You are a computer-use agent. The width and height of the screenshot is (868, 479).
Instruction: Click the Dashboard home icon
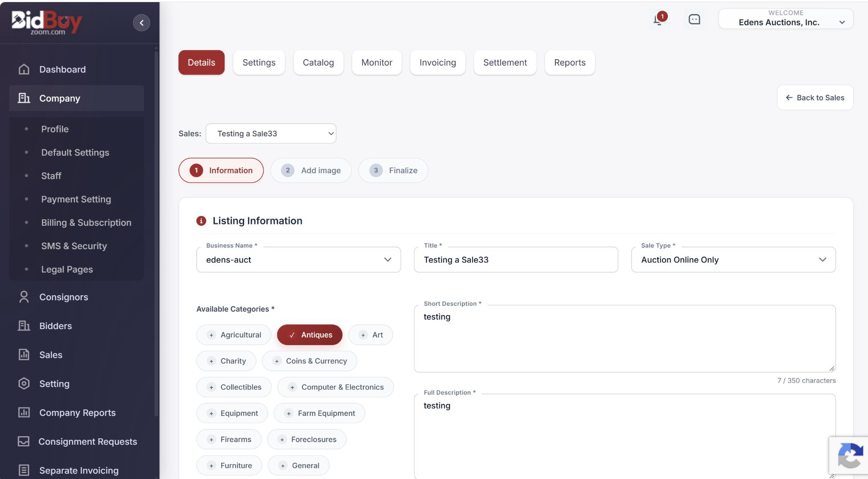(24, 69)
